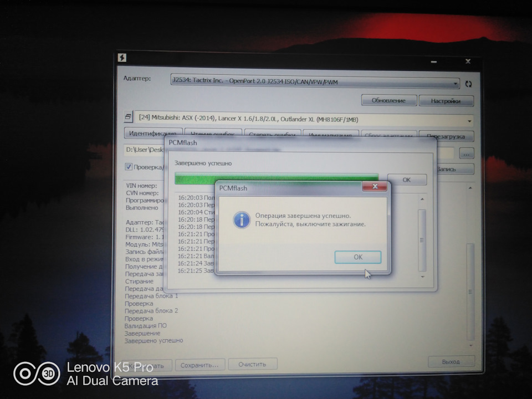Select log line 'Передача блока 2'
Viewport: 532px width, 399px height.
[x=151, y=311]
